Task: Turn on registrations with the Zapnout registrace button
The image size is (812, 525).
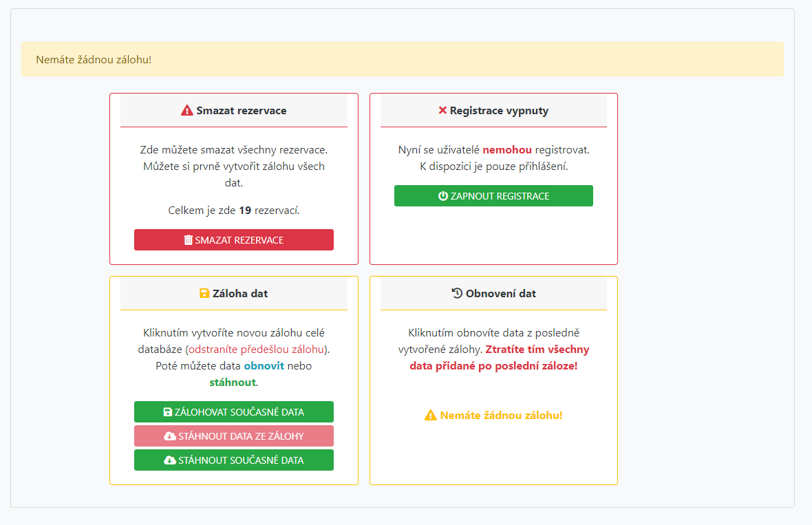Action: click(x=493, y=196)
